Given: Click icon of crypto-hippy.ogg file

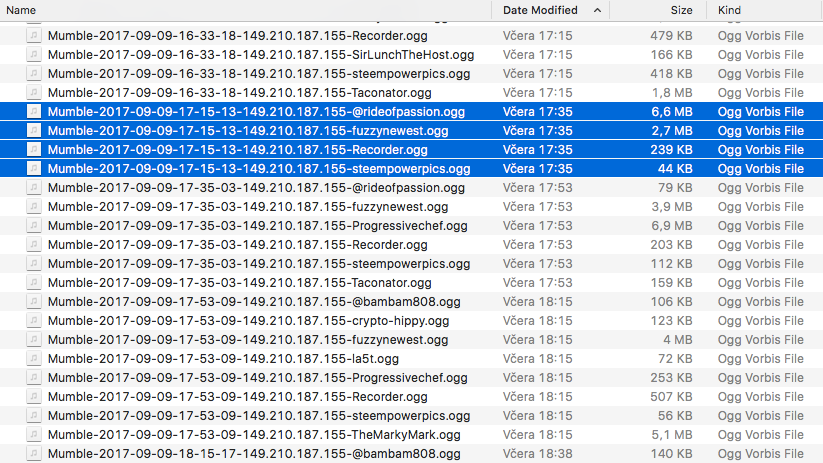Looking at the screenshot, I should tap(34, 321).
